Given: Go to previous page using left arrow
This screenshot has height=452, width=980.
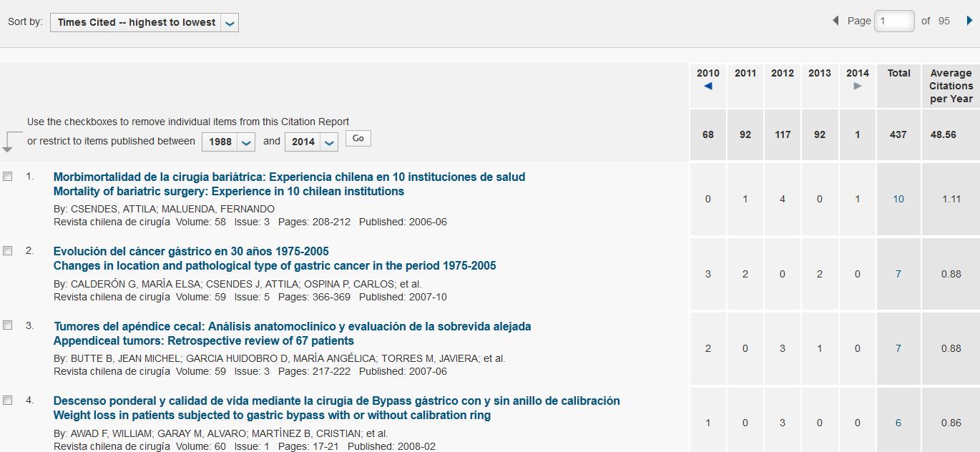Looking at the screenshot, I should (836, 21).
